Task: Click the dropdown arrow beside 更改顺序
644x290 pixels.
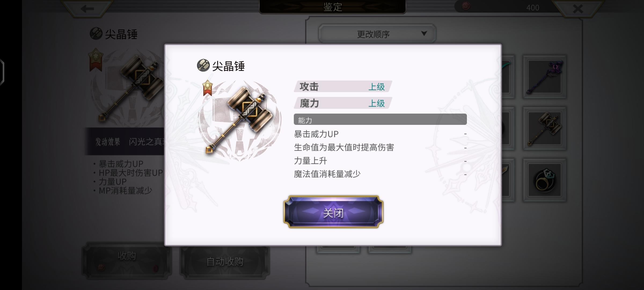Action: tap(424, 34)
